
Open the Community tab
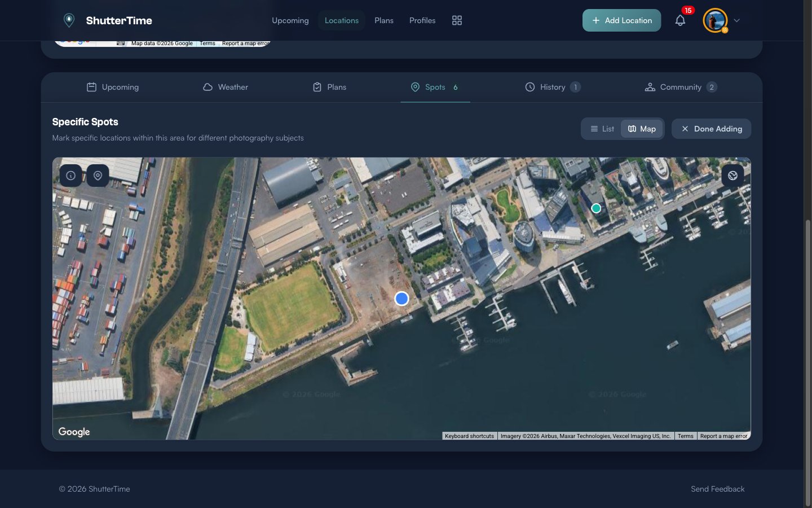coord(681,87)
